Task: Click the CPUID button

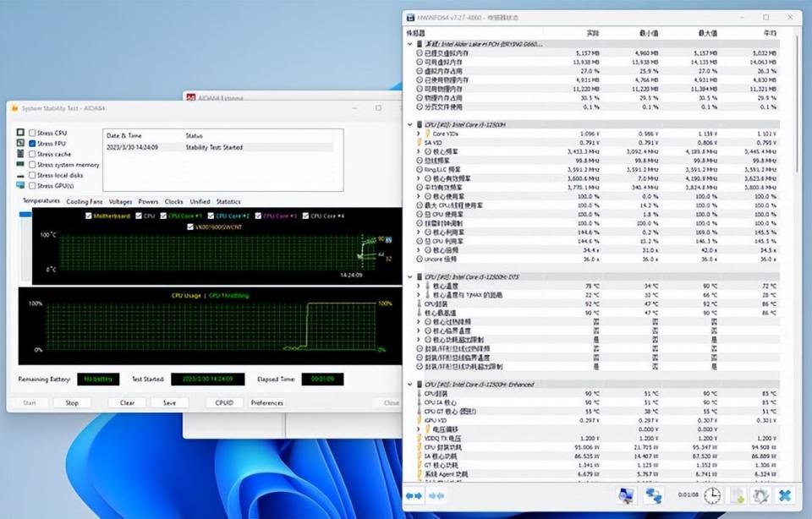Action: coord(223,402)
